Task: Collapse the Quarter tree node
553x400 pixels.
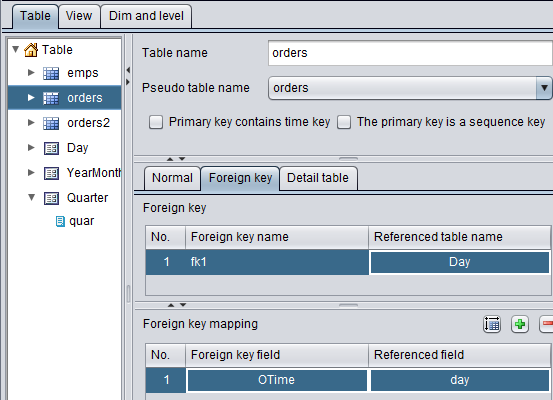Action: pos(32,197)
